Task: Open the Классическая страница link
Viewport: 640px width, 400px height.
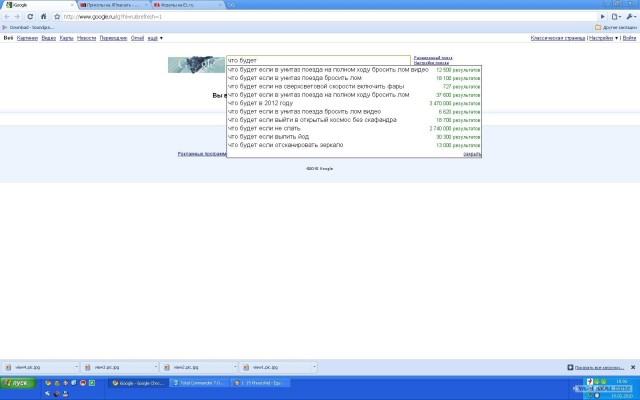Action: [x=558, y=38]
